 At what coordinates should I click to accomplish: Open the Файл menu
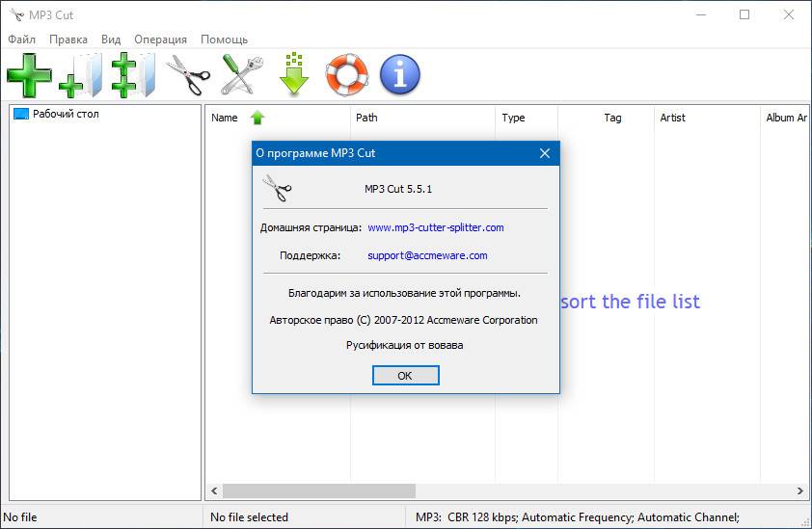coord(22,40)
